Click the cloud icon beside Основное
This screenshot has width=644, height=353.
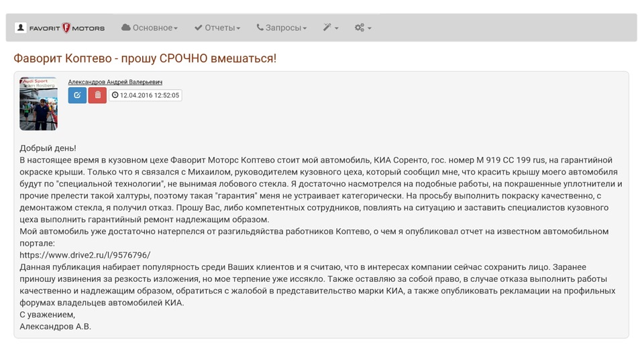pos(125,27)
